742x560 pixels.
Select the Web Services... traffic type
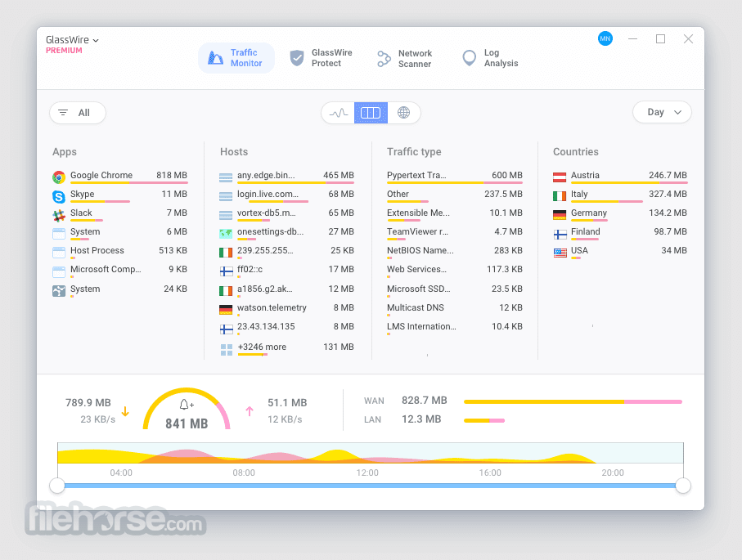[417, 269]
